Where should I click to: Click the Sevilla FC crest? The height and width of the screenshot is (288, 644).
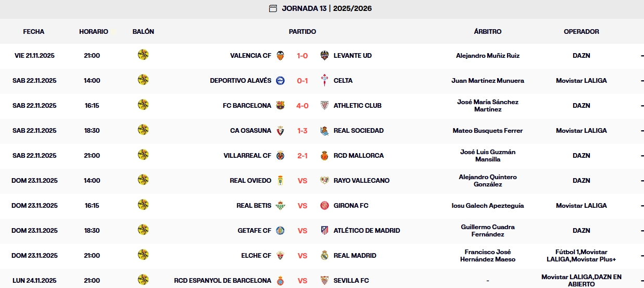click(324, 281)
